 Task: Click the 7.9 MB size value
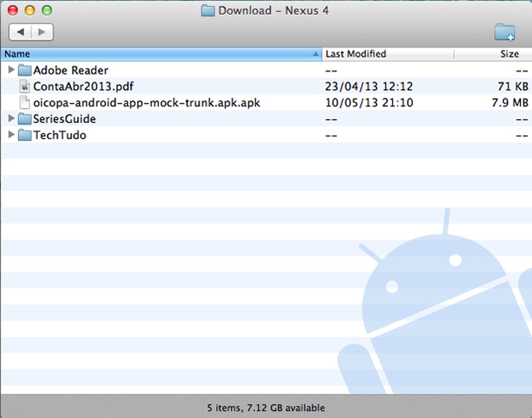510,103
